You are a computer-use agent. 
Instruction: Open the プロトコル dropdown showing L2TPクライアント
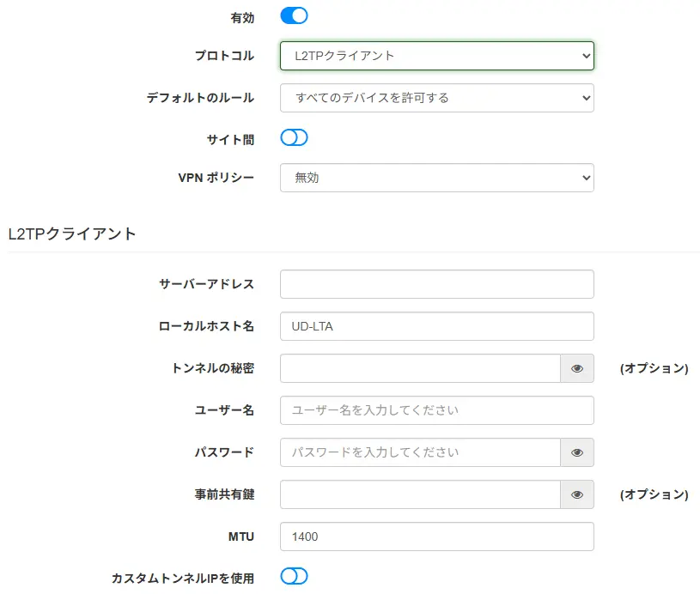(436, 56)
